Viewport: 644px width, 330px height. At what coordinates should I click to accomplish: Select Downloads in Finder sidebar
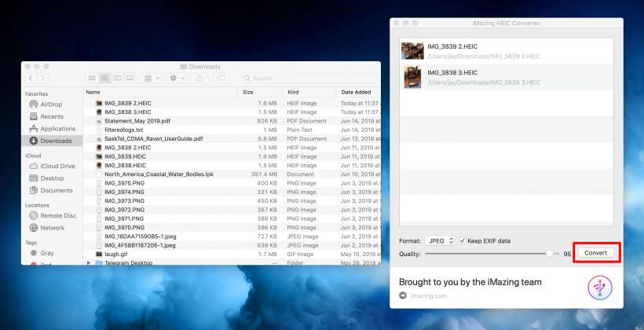(x=52, y=141)
